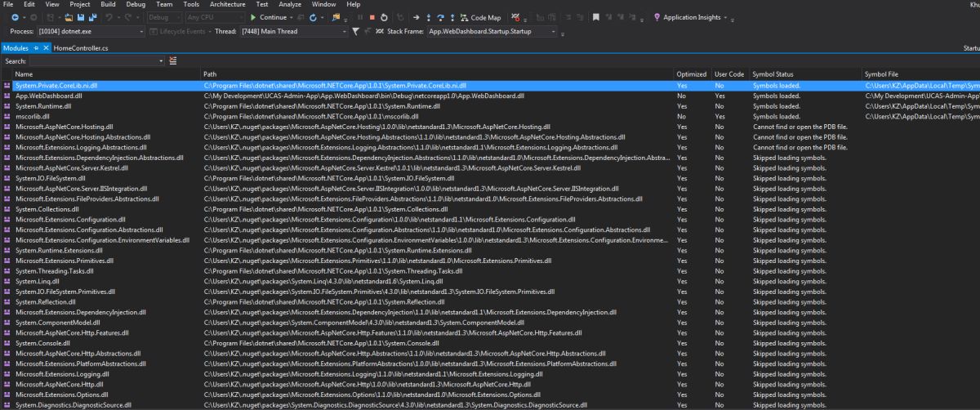Select the System.Console.dll module name

pyautogui.click(x=42, y=342)
